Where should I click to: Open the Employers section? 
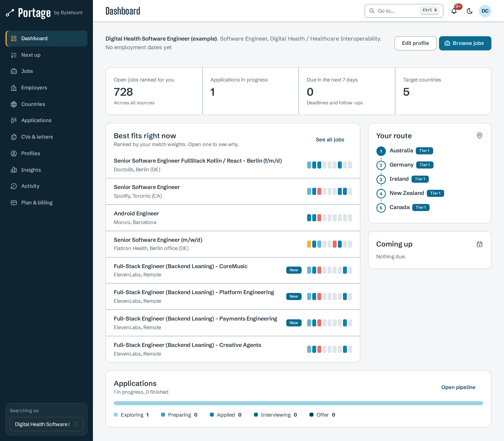click(46, 88)
